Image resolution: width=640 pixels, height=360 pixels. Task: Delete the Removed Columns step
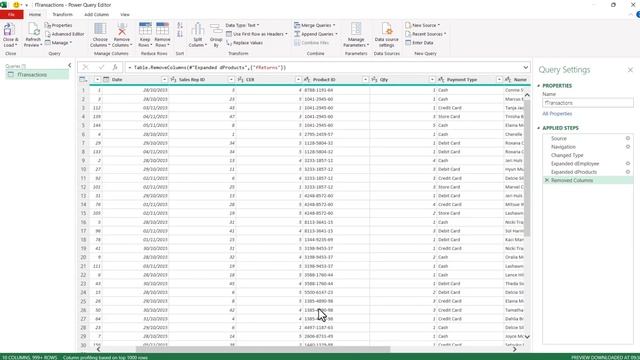coord(547,180)
